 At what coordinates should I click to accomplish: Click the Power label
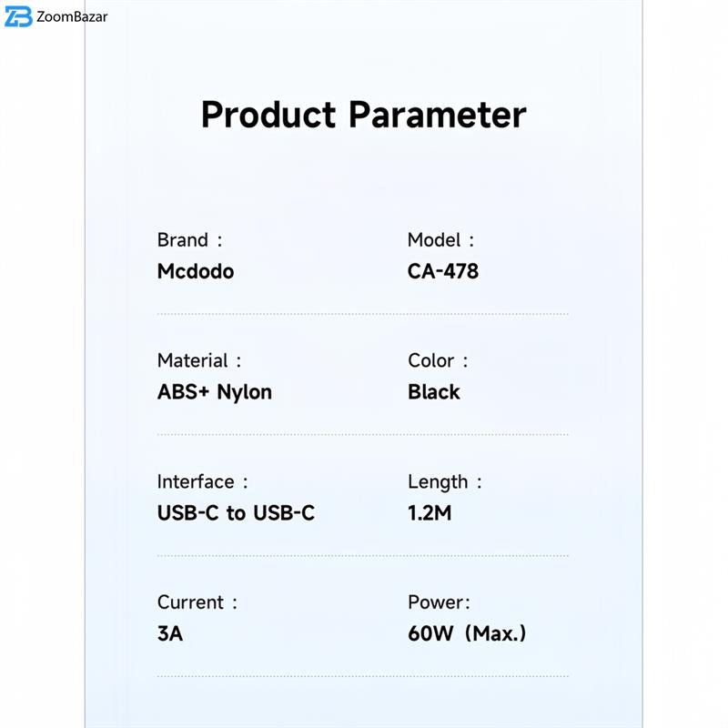click(x=439, y=602)
